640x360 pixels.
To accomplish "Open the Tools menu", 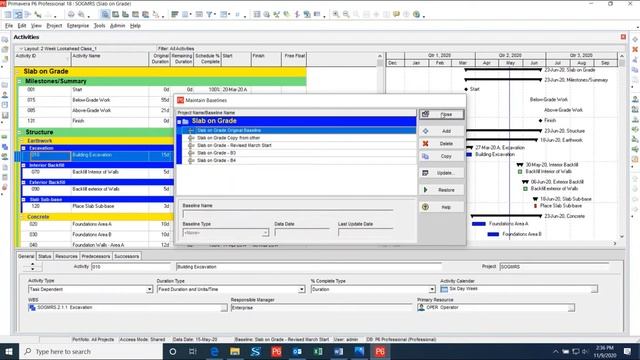I will [x=100, y=26].
